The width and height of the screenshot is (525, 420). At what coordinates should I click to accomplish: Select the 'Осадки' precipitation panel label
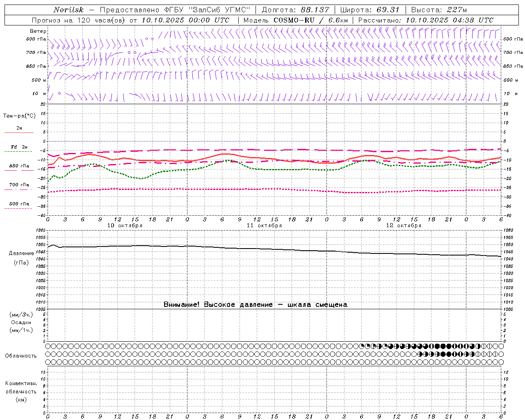21,322
